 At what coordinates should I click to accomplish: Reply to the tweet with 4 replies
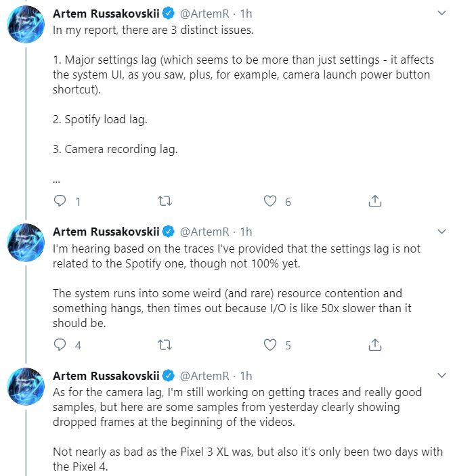60,345
